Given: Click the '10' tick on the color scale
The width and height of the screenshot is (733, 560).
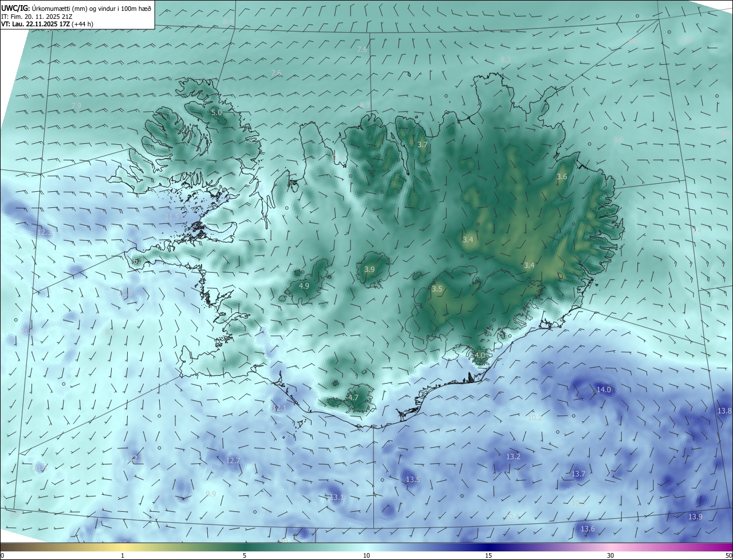Looking at the screenshot, I should 366,556.
